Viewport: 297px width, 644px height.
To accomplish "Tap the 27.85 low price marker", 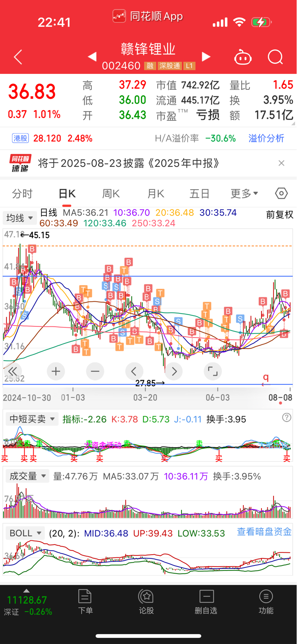I will 150,383.
